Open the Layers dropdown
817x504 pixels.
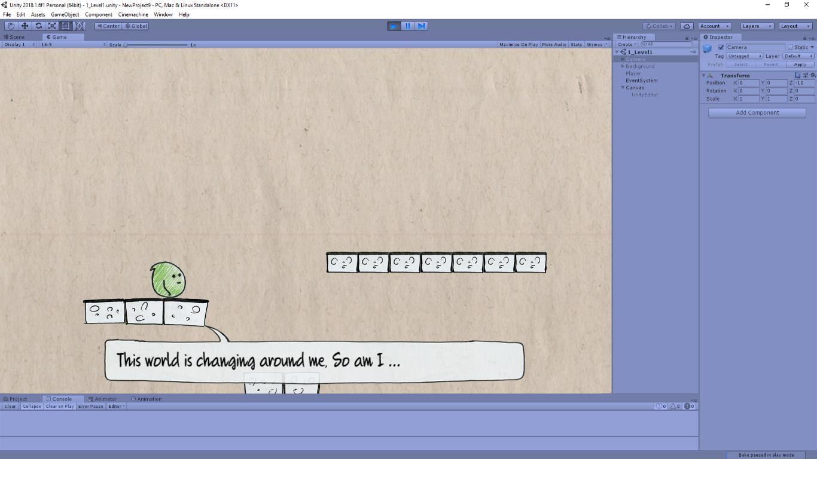pos(757,26)
